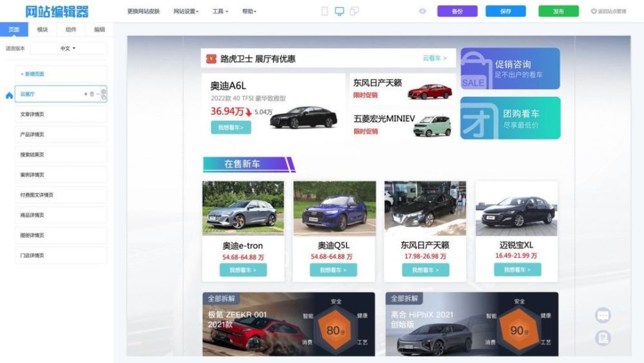Switch to mobile device preview icon
The height and width of the screenshot is (363, 644).
(325, 11)
